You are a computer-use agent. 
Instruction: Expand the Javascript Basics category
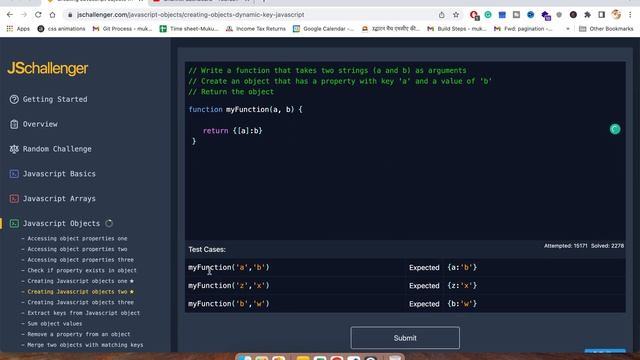59,174
